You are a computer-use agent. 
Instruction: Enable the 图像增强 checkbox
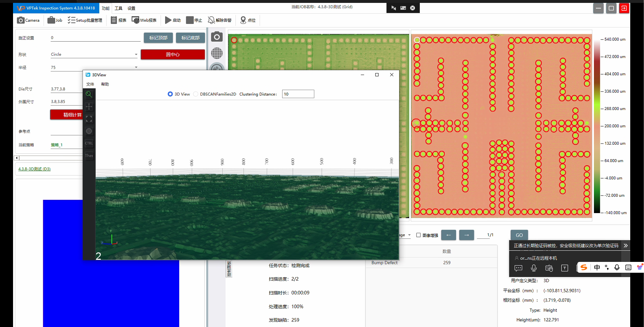pyautogui.click(x=418, y=235)
